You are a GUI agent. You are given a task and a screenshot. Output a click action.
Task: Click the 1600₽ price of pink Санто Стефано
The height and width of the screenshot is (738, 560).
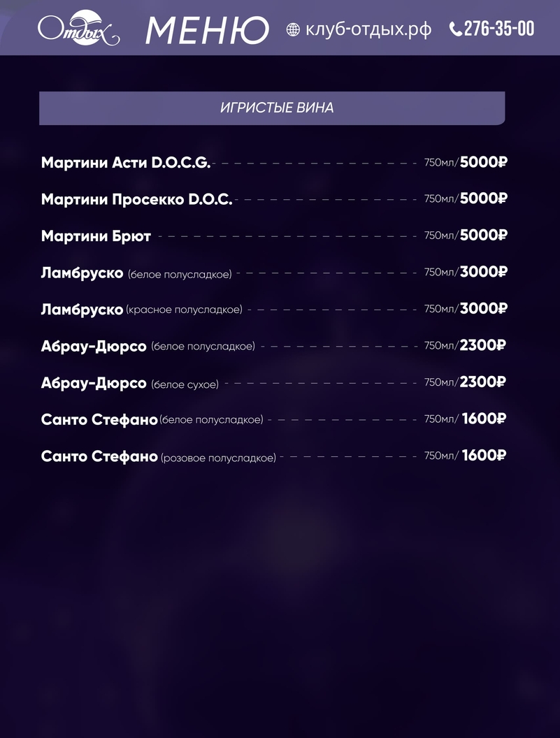(484, 456)
